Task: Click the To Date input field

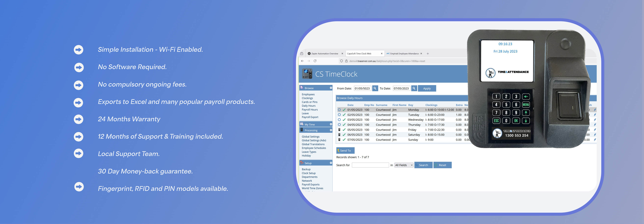Action: click(x=401, y=88)
